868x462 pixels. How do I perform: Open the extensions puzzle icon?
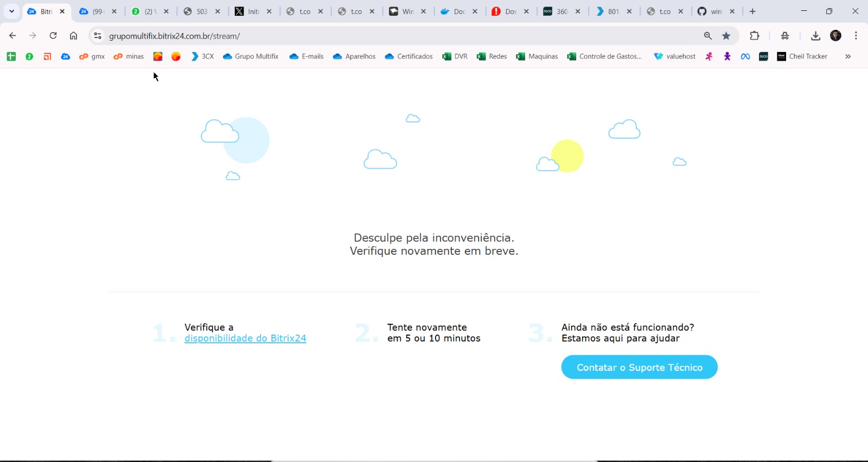coord(754,36)
